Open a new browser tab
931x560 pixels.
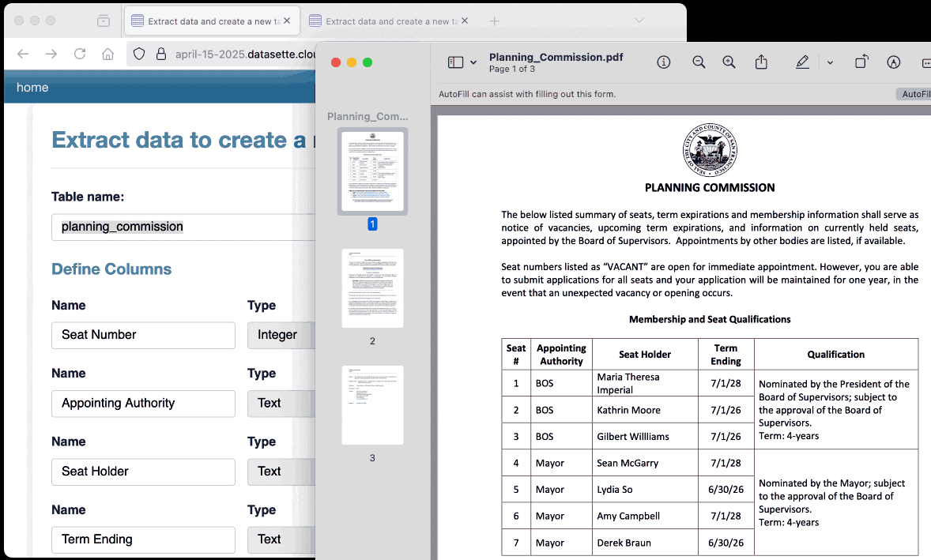[494, 21]
